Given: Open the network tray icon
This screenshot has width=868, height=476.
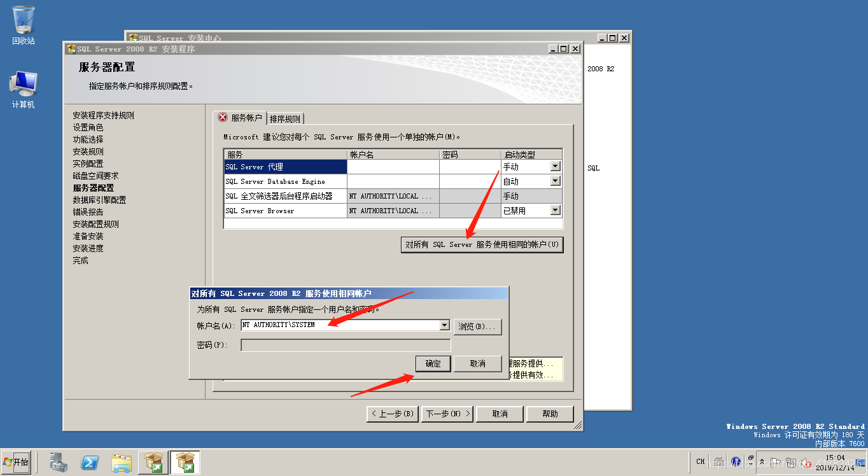Looking at the screenshot, I should coord(791,463).
